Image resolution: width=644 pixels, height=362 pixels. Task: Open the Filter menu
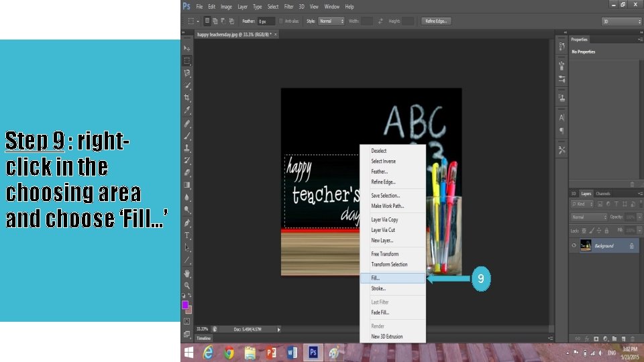click(x=288, y=7)
